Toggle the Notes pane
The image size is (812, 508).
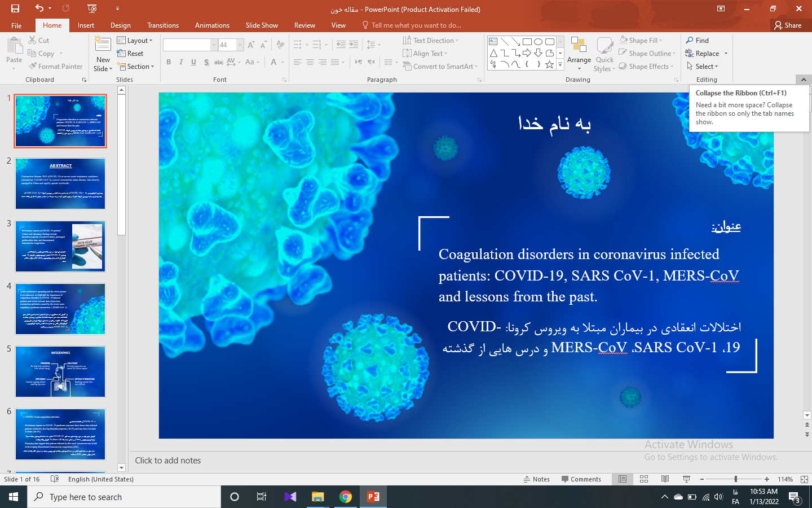click(x=536, y=479)
